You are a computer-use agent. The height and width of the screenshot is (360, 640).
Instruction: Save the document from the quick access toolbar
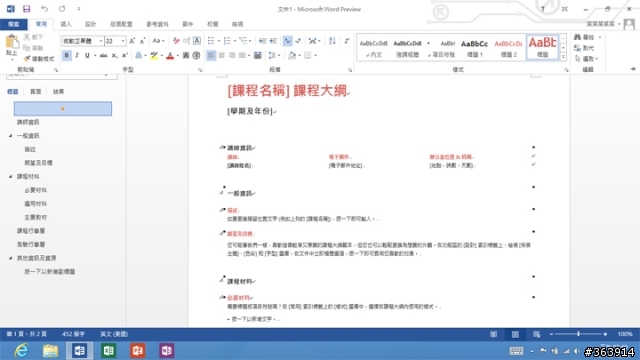[x=27, y=9]
